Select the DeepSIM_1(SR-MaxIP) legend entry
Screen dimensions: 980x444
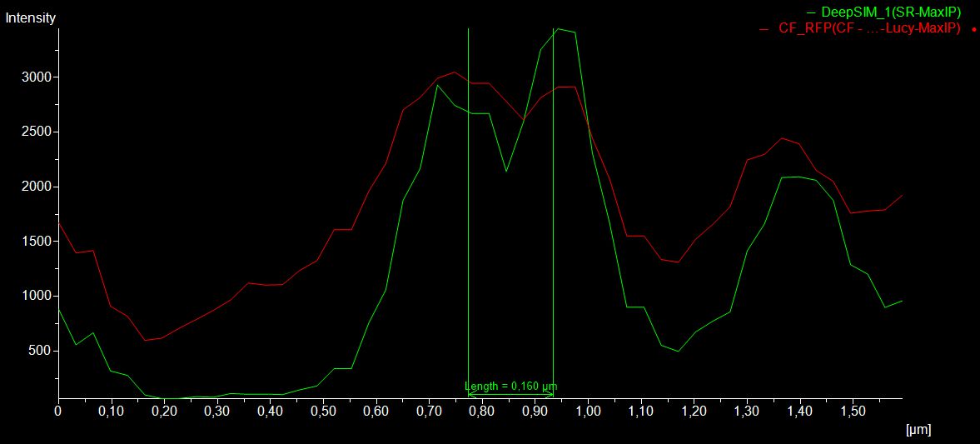click(x=891, y=12)
